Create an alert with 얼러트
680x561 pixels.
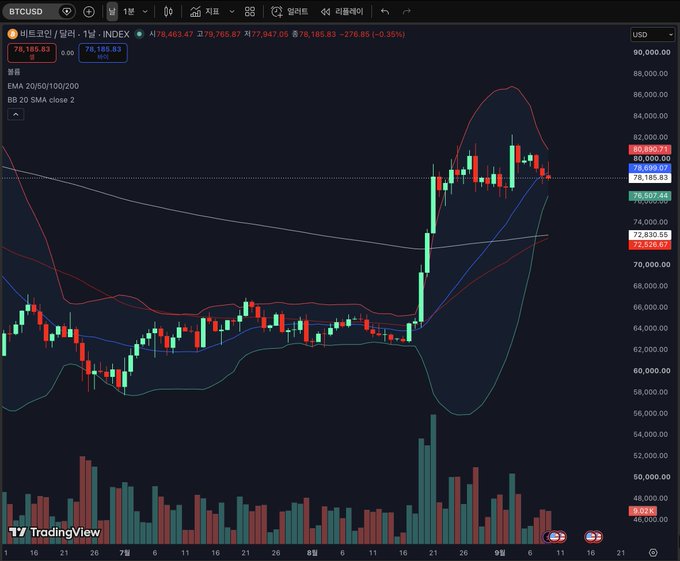tap(290, 12)
